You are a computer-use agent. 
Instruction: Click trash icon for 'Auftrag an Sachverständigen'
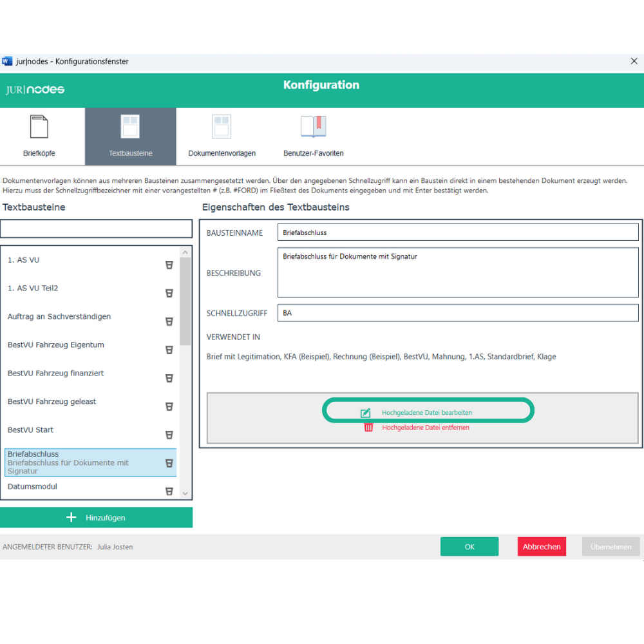pos(169,321)
